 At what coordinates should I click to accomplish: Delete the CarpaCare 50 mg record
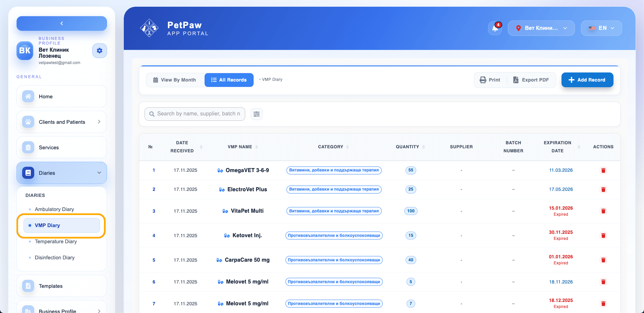point(603,260)
